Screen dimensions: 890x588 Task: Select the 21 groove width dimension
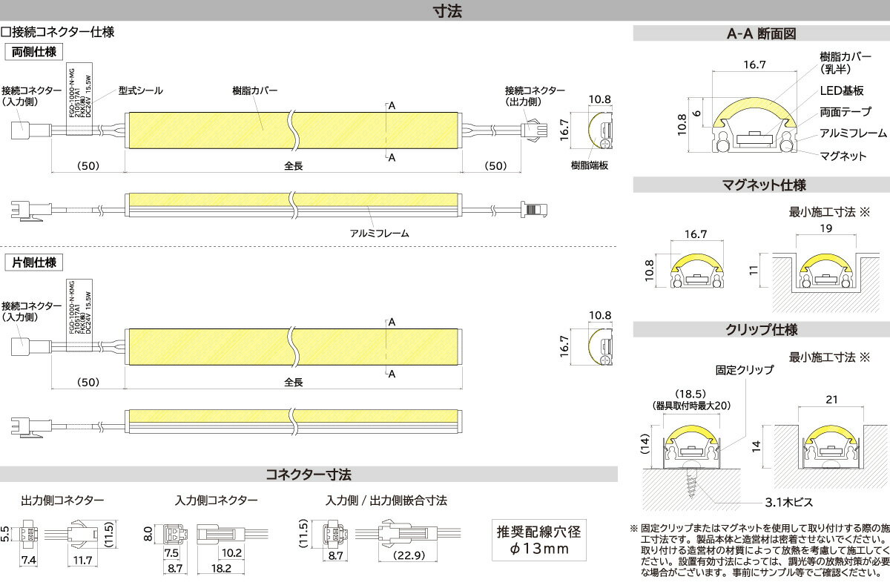(x=831, y=399)
